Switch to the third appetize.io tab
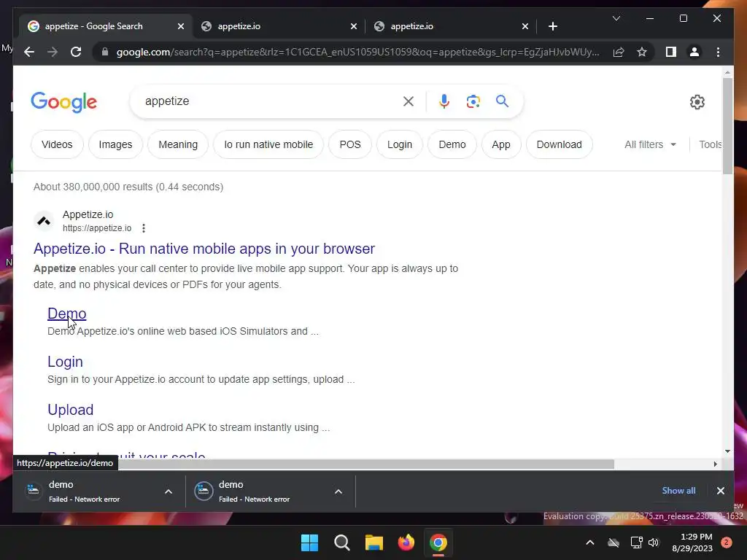Viewport: 747px width, 560px height. coord(450,26)
